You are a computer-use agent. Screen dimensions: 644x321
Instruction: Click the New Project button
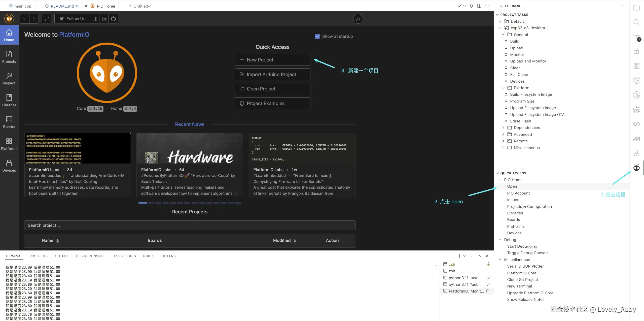click(272, 60)
